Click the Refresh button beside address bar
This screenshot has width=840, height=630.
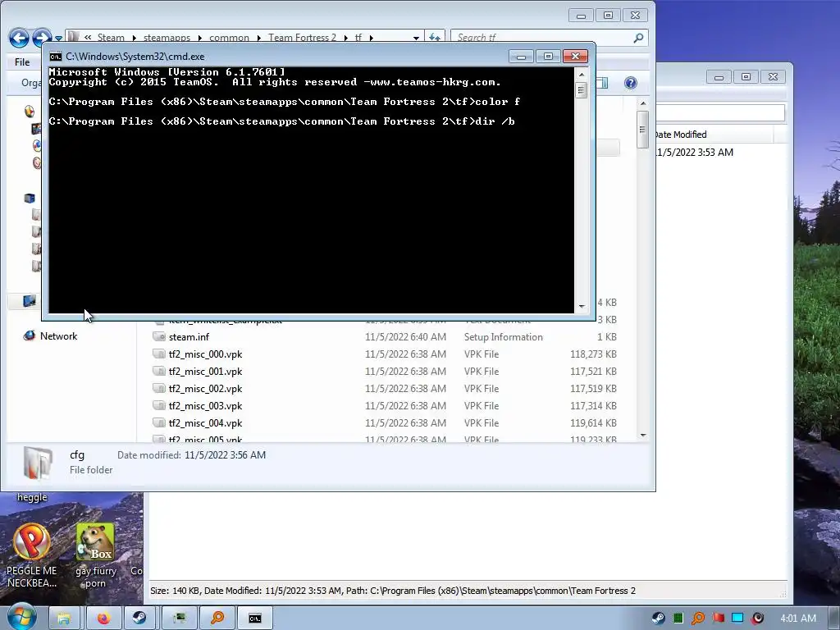click(x=435, y=38)
